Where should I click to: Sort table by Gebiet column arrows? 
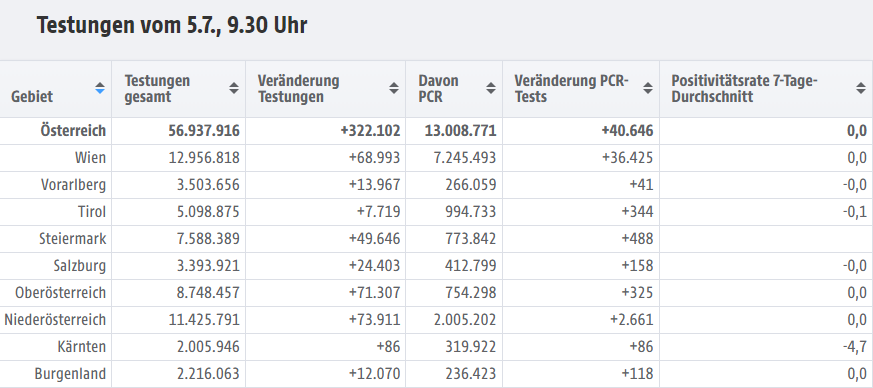[x=100, y=89]
